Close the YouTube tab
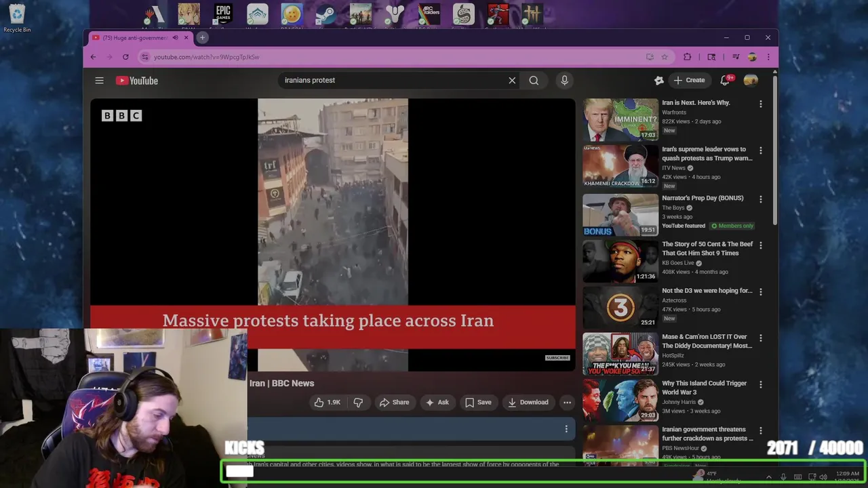The image size is (868, 488). 186,38
